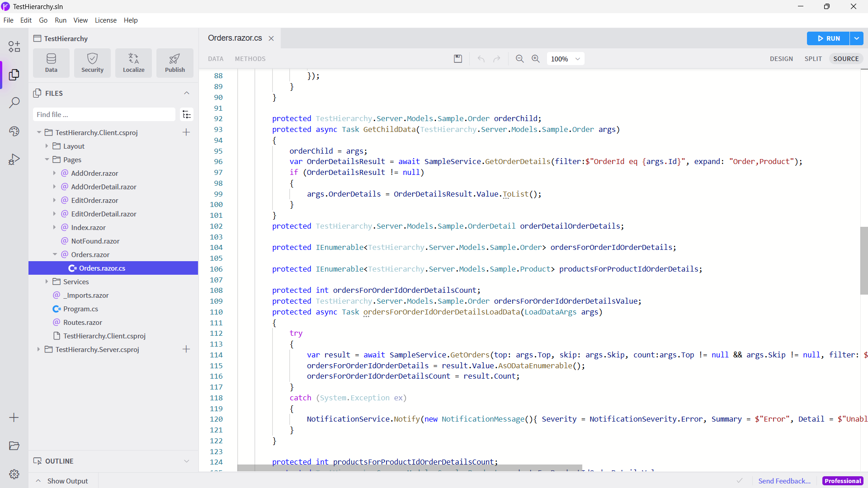The height and width of the screenshot is (488, 868).
Task: Switch to DESIGN view mode
Action: (x=781, y=59)
